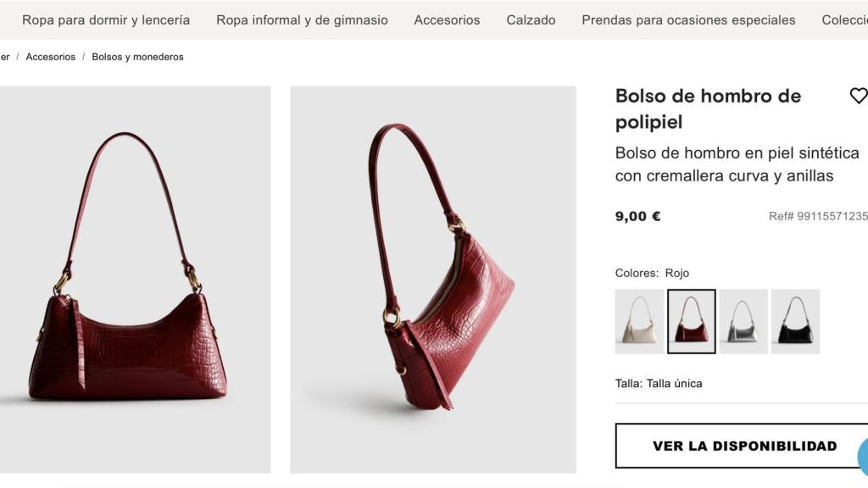Viewport: 868px width, 488px height.
Task: Click the product title Bolso de hombro de polipiel
Action: coord(707,108)
